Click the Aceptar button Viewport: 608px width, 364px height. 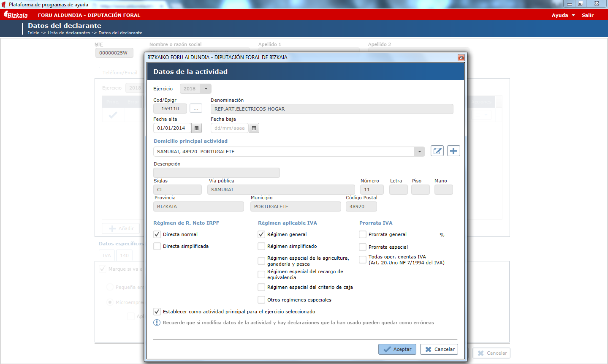point(397,349)
